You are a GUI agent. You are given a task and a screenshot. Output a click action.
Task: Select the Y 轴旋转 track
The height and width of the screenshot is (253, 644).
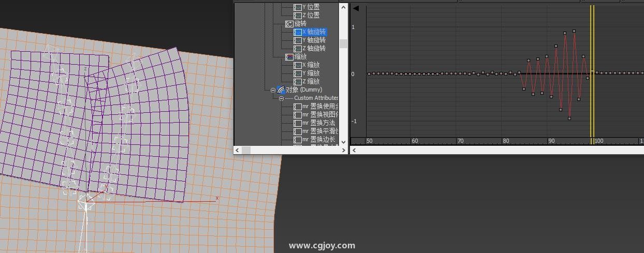tap(314, 40)
